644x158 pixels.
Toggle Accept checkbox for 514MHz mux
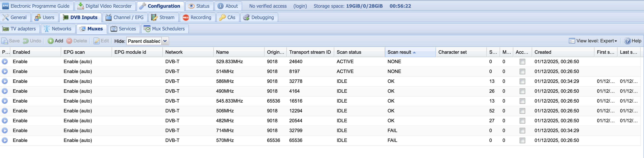522,72
